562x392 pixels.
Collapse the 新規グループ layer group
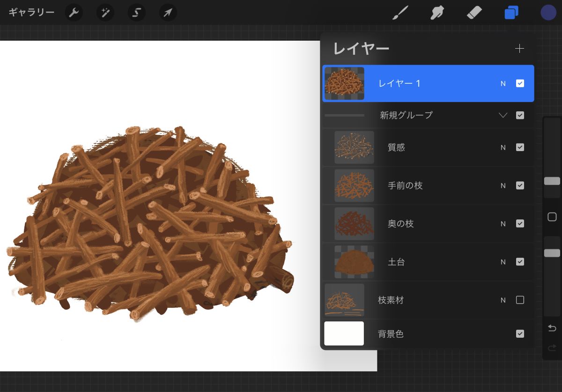[x=503, y=115]
